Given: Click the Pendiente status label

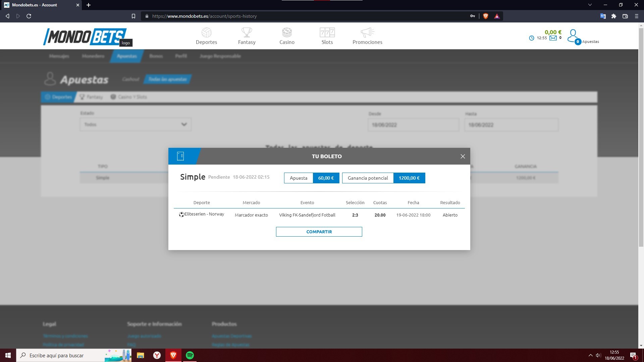Looking at the screenshot, I should point(219,177).
